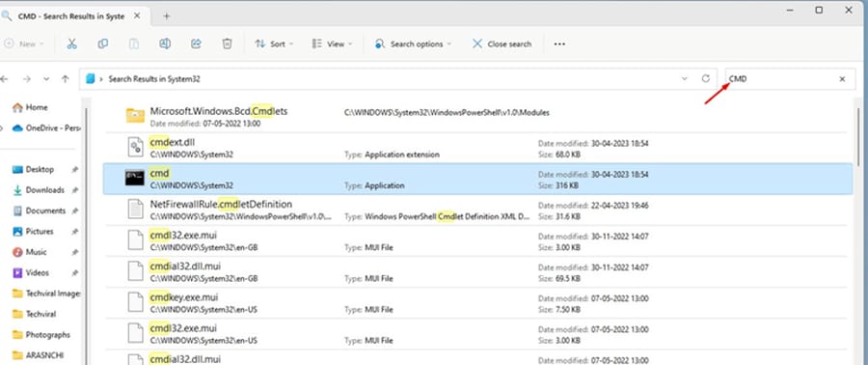868x365 pixels.
Task: Select the cmd application result
Action: coord(477,179)
